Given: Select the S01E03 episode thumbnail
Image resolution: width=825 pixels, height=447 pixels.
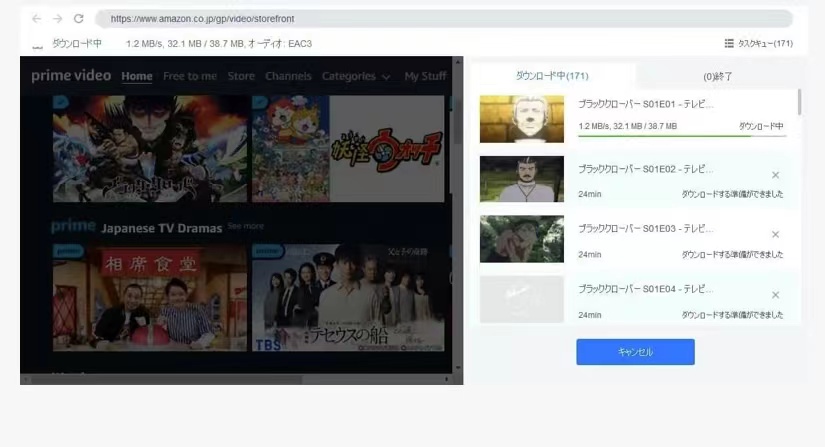Looking at the screenshot, I should (521, 239).
